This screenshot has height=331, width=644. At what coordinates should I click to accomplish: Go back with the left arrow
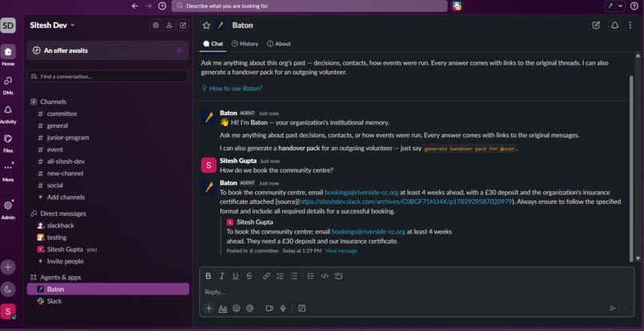(135, 6)
